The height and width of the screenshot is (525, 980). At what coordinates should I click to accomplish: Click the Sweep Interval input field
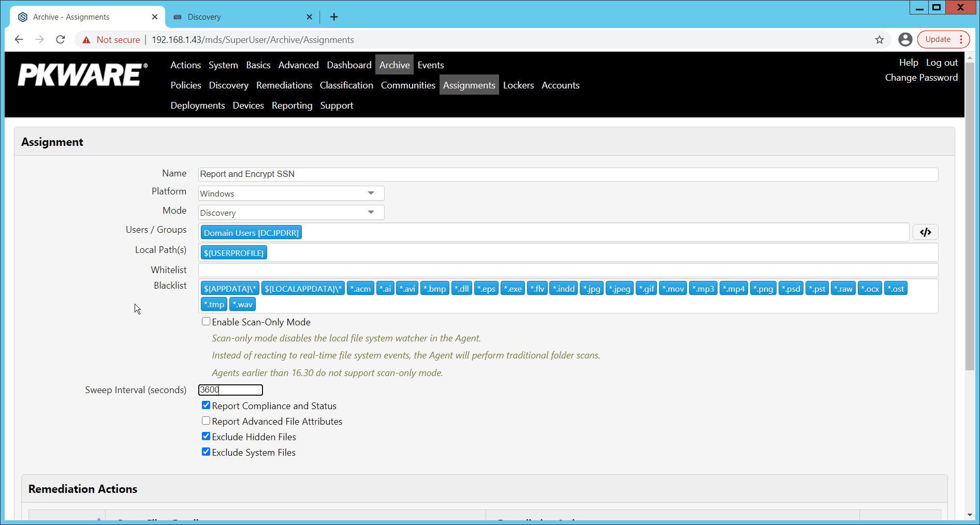pos(230,390)
